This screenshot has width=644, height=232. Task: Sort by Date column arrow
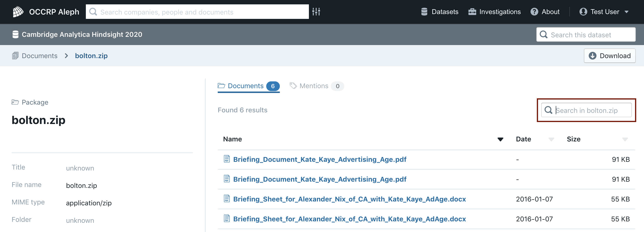click(551, 139)
